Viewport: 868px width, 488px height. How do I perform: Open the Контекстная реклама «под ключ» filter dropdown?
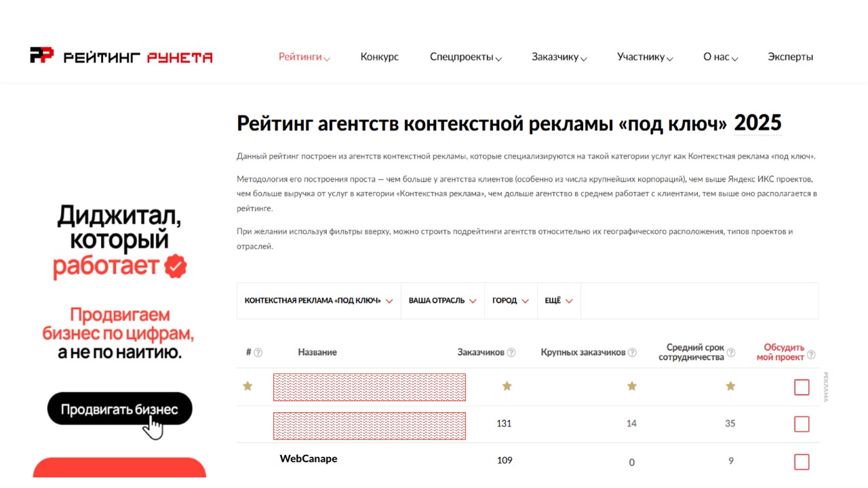point(319,301)
